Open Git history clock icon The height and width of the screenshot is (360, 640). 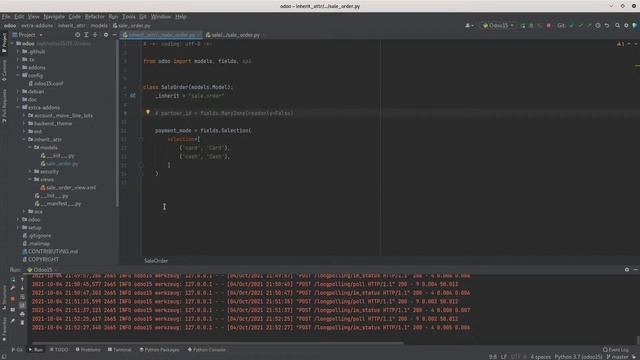click(598, 25)
